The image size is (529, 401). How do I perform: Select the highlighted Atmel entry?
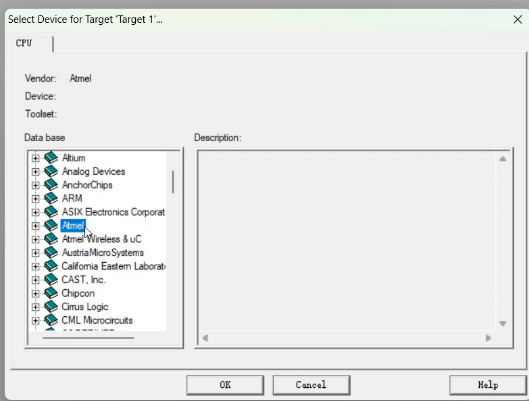tap(73, 226)
